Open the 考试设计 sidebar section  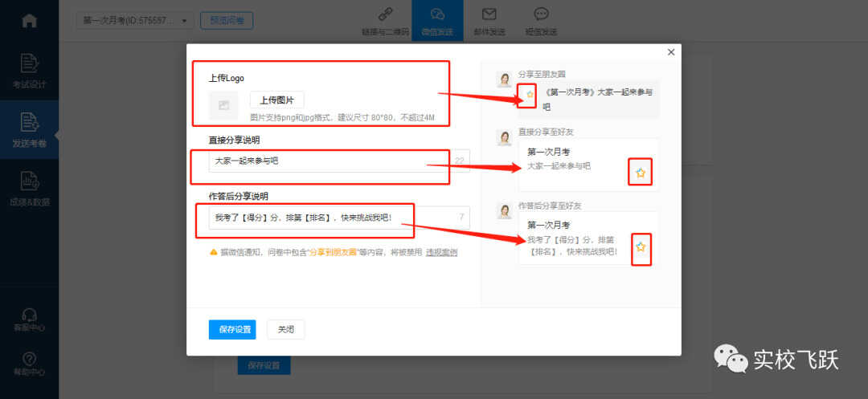point(29,71)
